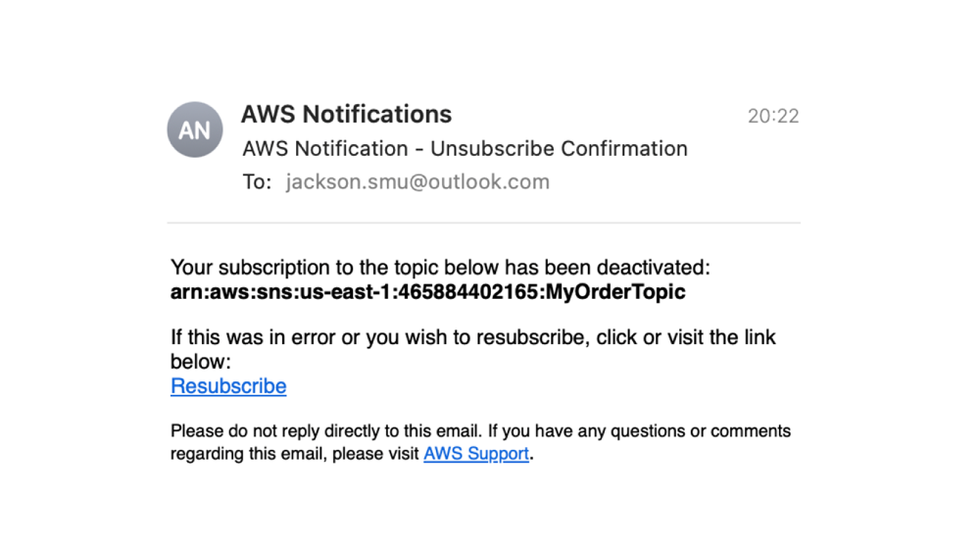The width and height of the screenshot is (980, 551).
Task: Click the 'subscription has been deactivated' sentence
Action: tap(439, 268)
